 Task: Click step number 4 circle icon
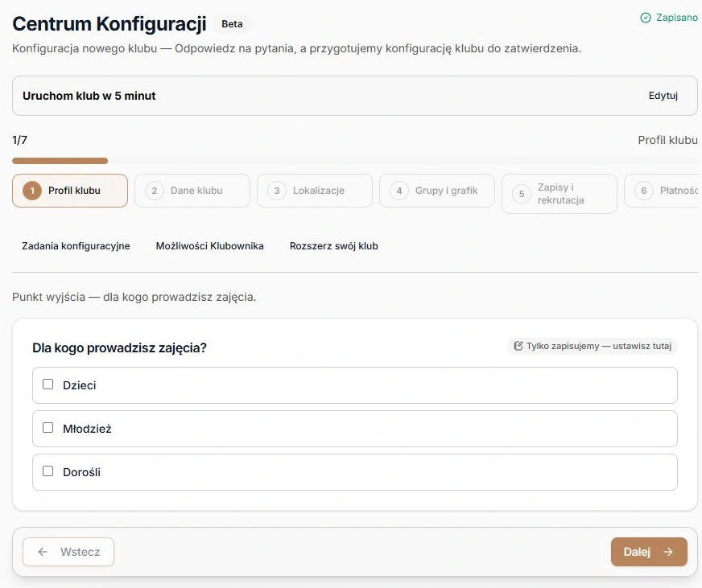(x=399, y=191)
